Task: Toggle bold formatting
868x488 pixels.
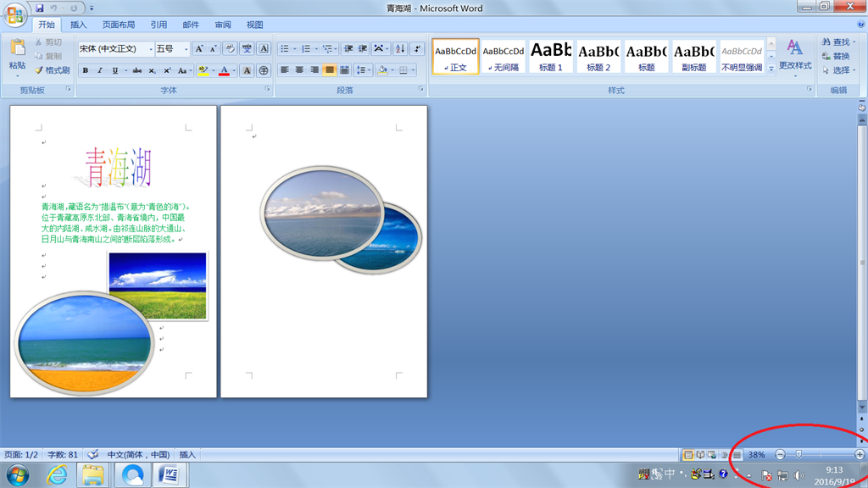Action: click(x=85, y=70)
